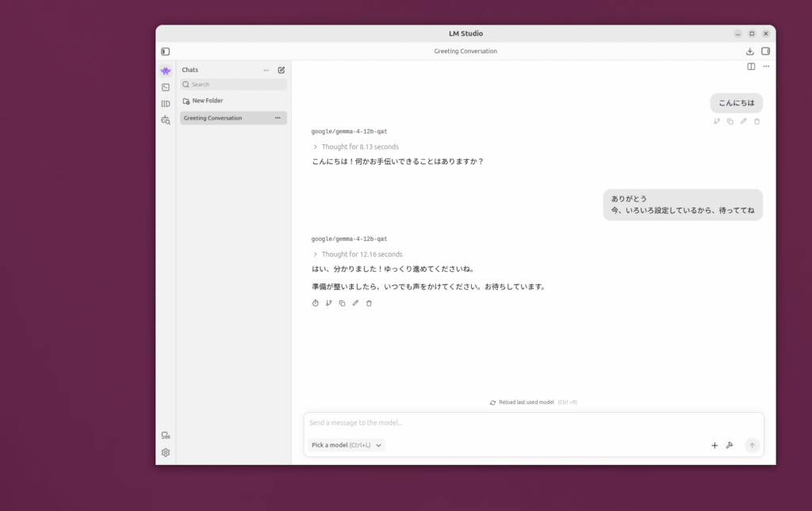Click the こんにちは！何かお手伝い response text
The image size is (812, 511).
(398, 162)
